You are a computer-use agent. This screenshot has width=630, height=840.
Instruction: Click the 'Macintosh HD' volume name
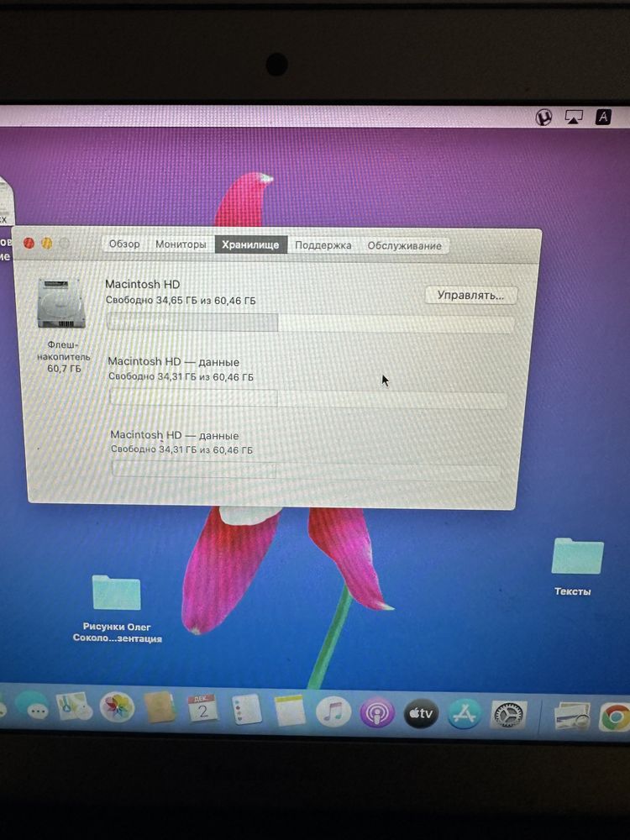pyautogui.click(x=143, y=285)
